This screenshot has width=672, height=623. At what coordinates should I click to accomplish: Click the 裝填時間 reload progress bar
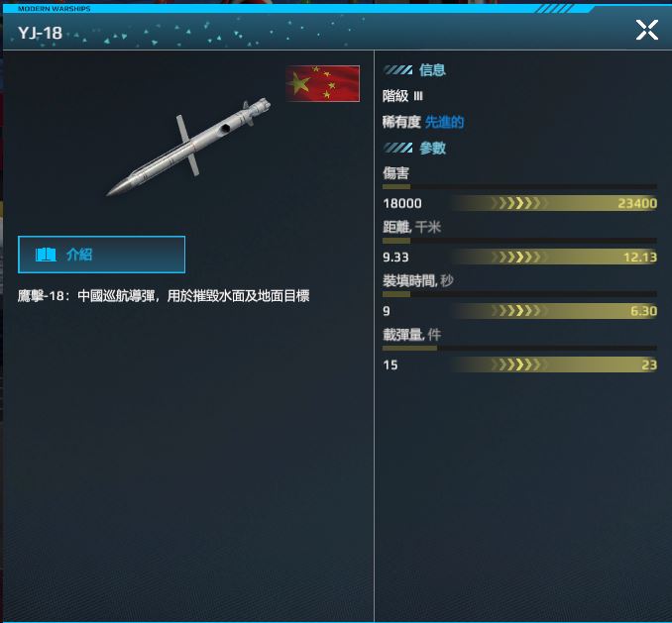[x=519, y=294]
